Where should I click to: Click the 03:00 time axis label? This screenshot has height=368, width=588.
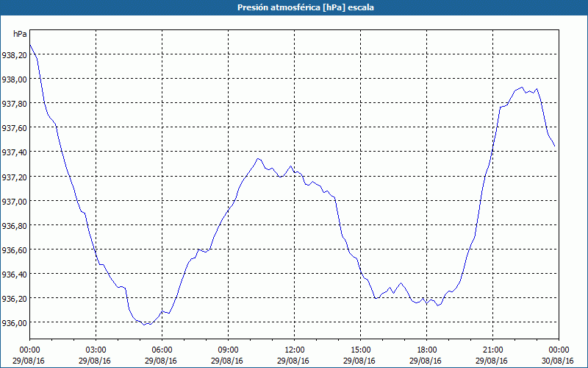pos(96,349)
